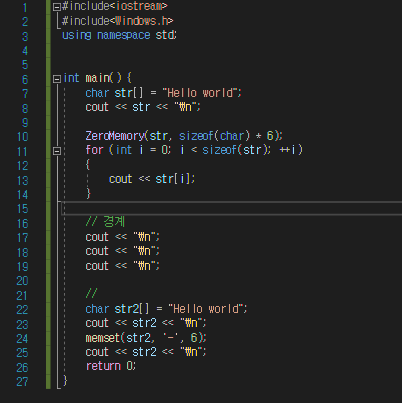Click line number 10 in the gutter
Image resolution: width=402 pixels, height=403 pixels.
point(23,137)
